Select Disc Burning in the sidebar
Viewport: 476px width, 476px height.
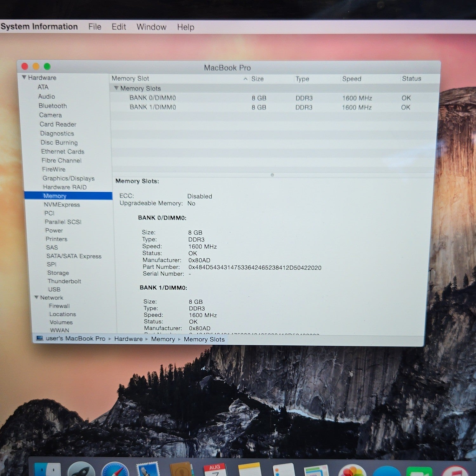tap(59, 143)
